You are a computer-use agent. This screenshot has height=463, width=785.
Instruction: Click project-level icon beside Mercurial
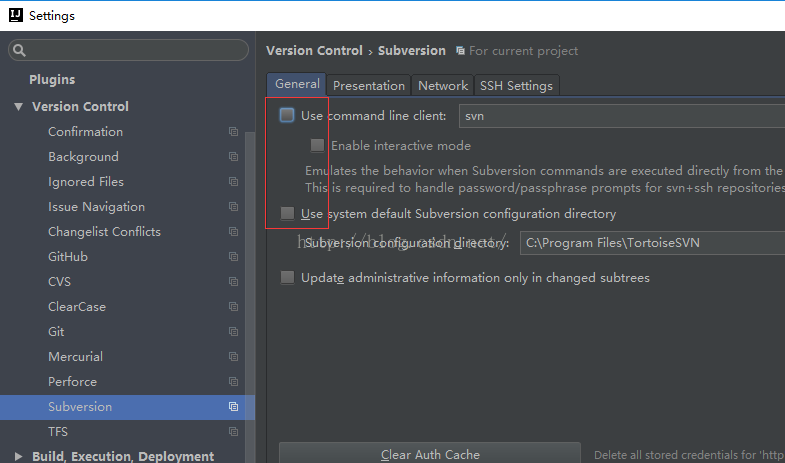233,357
